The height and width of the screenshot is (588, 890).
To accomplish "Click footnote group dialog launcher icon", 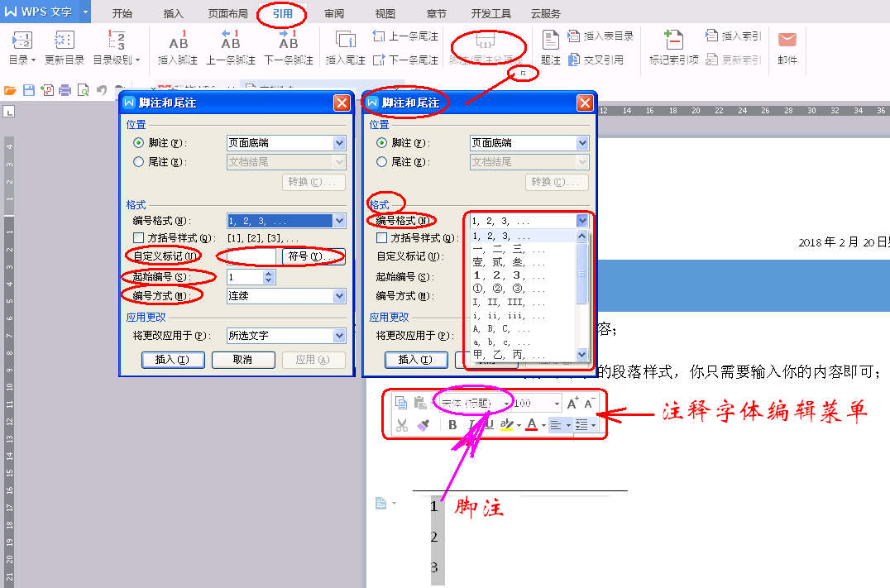I will (x=524, y=74).
